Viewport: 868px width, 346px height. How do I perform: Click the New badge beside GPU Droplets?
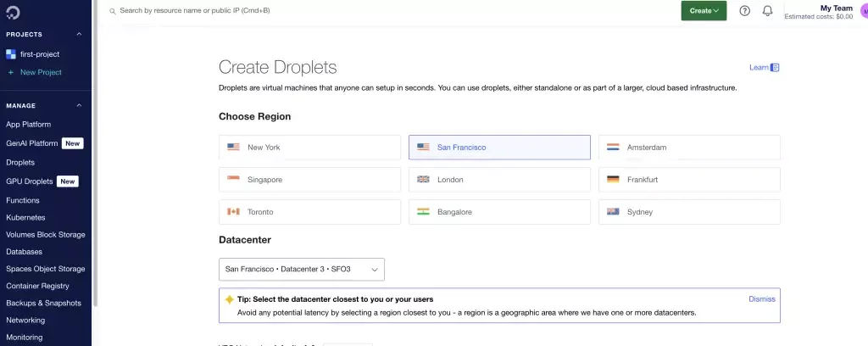(x=68, y=181)
